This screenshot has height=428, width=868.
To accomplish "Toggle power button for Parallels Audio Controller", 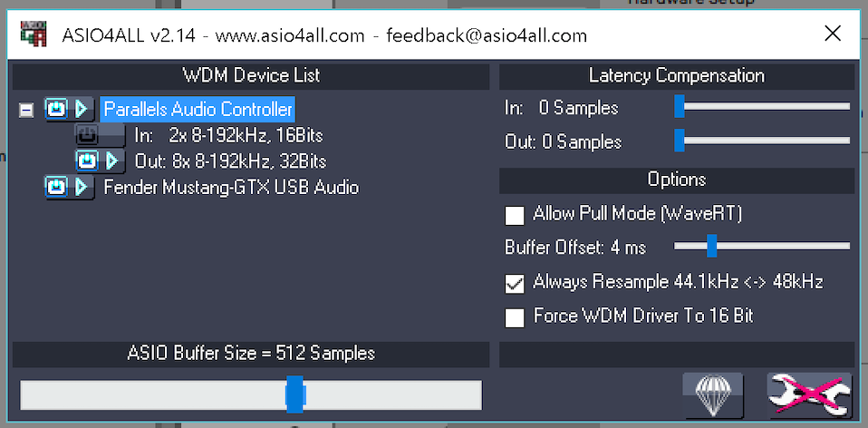I will click(x=56, y=110).
